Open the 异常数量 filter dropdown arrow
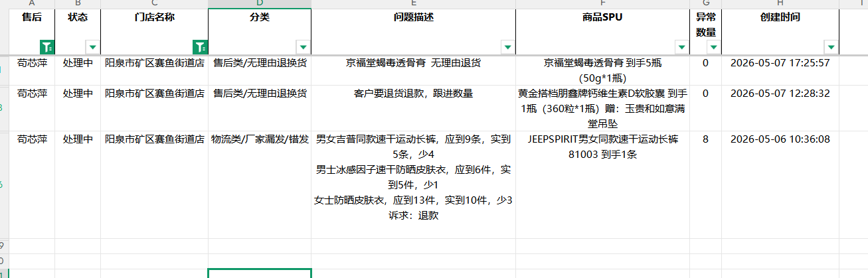Image resolution: width=868 pixels, height=278 pixels. click(x=713, y=46)
